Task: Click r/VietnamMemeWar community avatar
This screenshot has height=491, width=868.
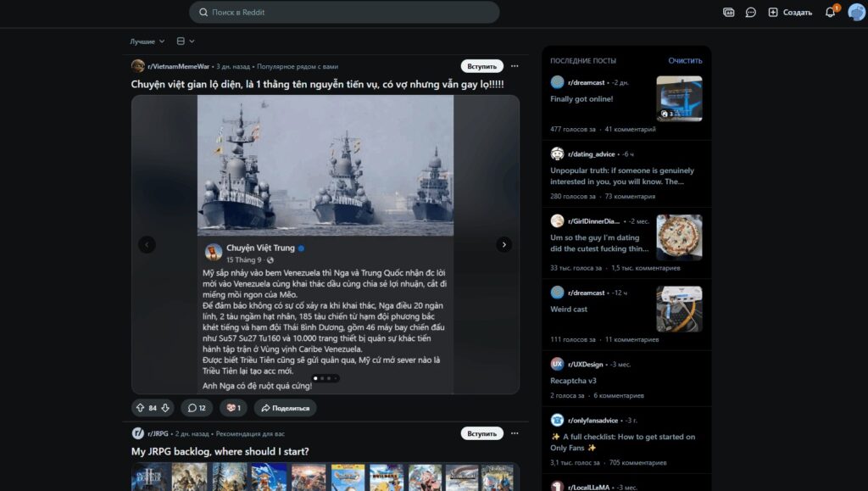Action: (x=138, y=66)
